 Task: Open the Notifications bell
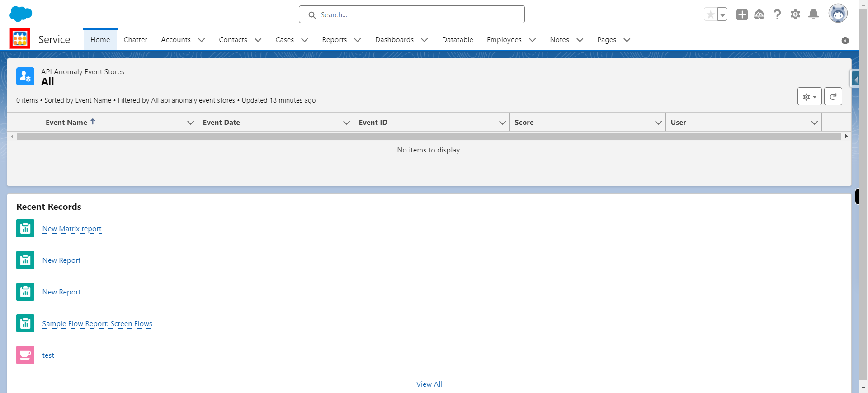pos(813,14)
